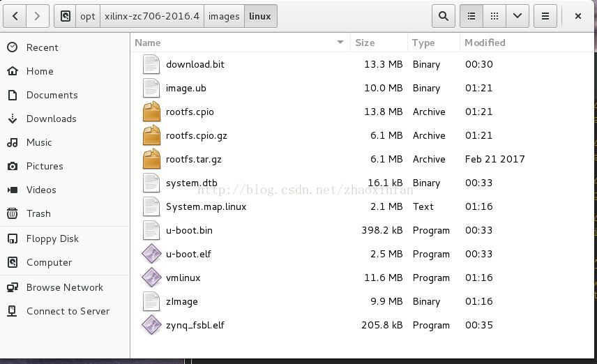
Task: Select the rootfs.cpio archive icon
Action: pos(151,112)
